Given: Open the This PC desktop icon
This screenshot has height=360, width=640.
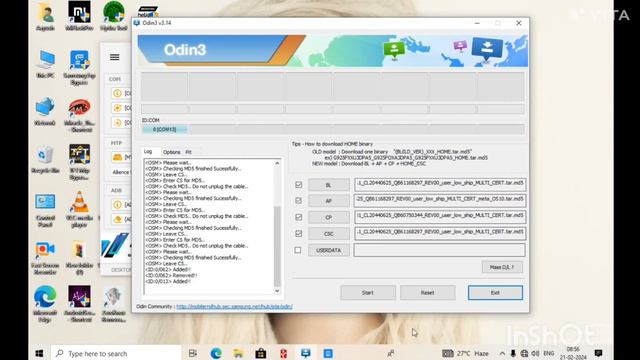Looking at the screenshot, I should pos(45,64).
